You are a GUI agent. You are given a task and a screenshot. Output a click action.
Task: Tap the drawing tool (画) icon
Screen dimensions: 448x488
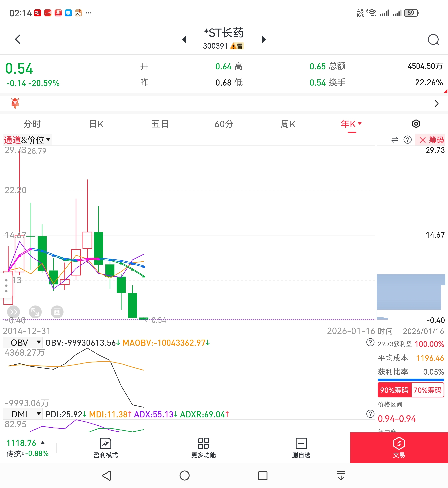click(x=57, y=312)
